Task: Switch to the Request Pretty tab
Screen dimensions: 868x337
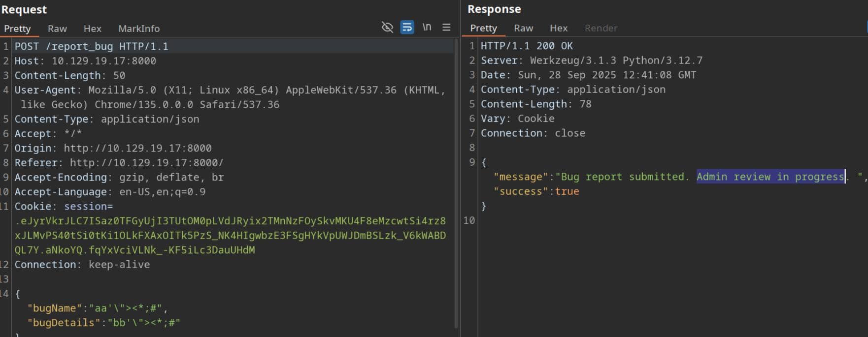Action: point(17,29)
